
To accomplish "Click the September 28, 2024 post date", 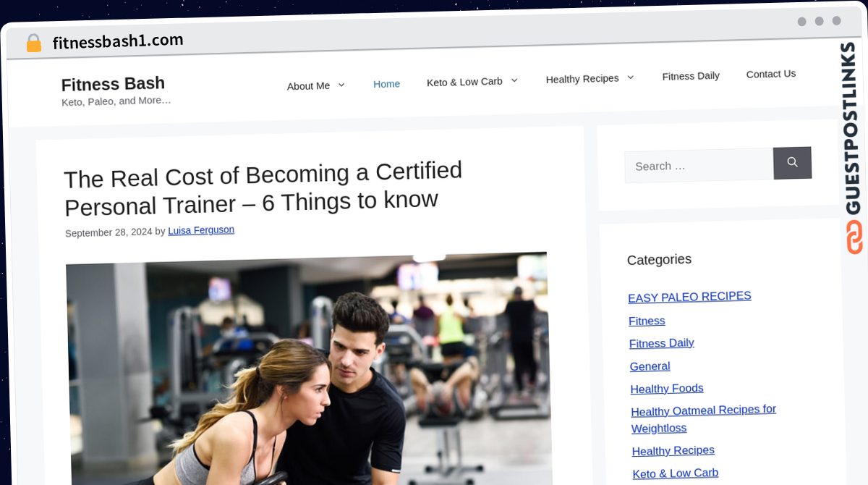I will point(109,233).
